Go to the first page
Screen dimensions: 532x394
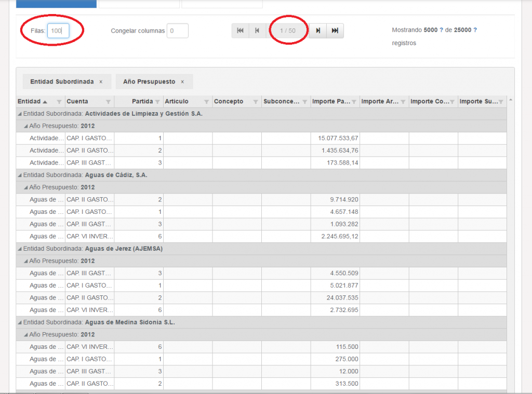coord(240,31)
